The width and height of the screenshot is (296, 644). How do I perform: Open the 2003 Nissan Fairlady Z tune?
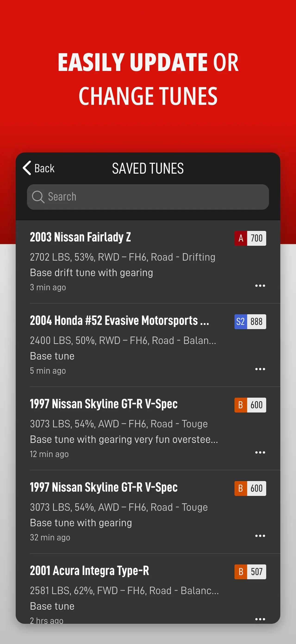tap(148, 262)
